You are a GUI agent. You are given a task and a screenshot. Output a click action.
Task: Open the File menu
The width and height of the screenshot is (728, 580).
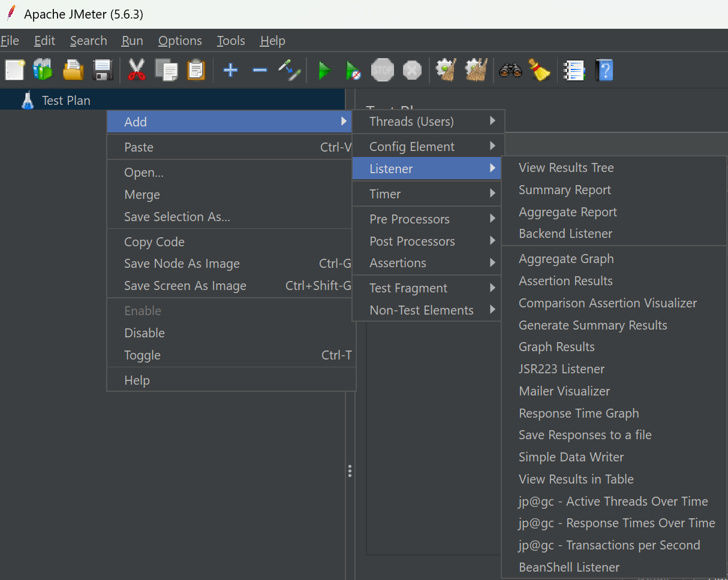tap(10, 41)
